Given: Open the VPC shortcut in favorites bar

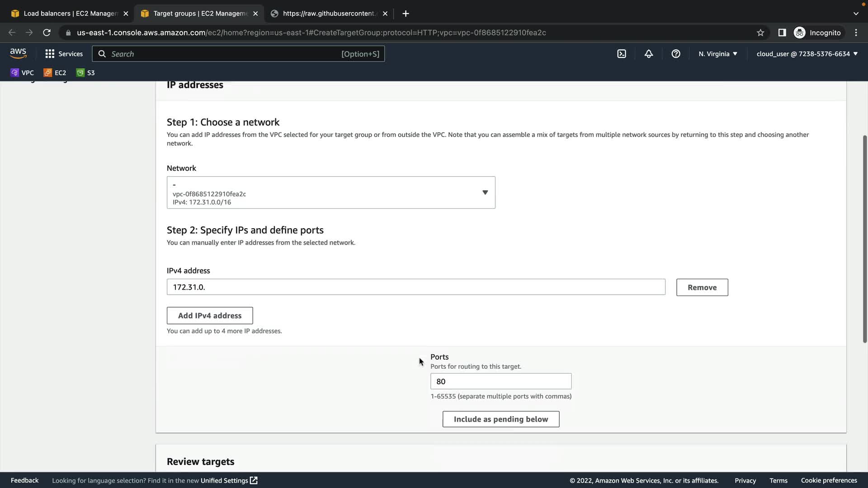Looking at the screenshot, I should click(x=22, y=73).
